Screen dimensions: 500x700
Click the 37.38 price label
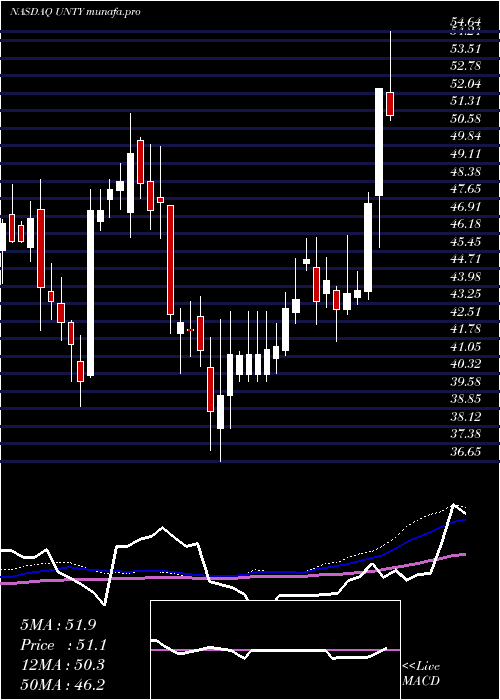click(x=466, y=433)
